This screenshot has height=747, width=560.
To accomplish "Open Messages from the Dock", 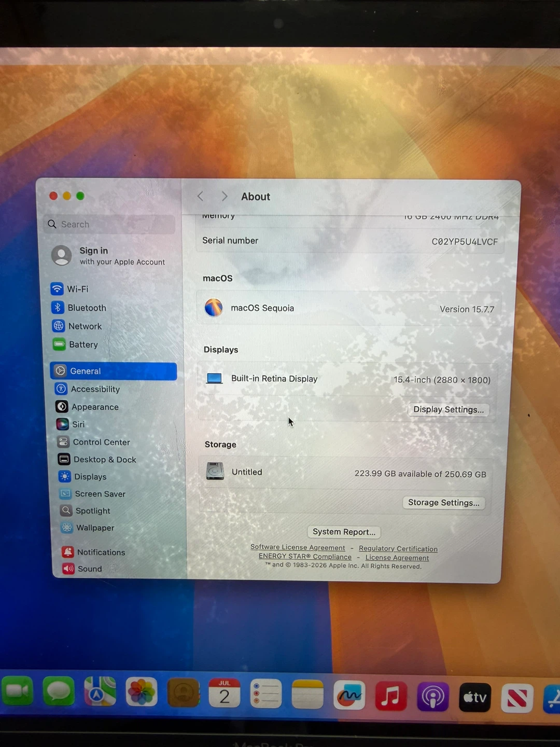I will [58, 691].
